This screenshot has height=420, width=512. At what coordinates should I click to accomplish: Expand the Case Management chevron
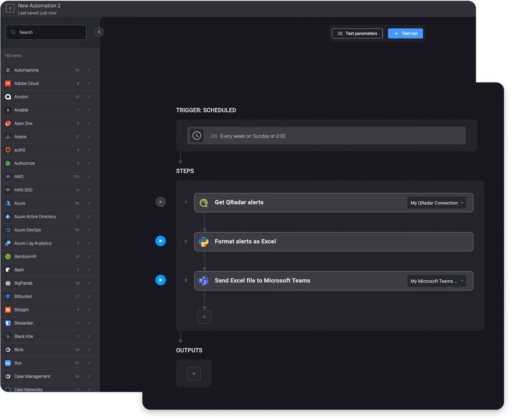point(89,376)
